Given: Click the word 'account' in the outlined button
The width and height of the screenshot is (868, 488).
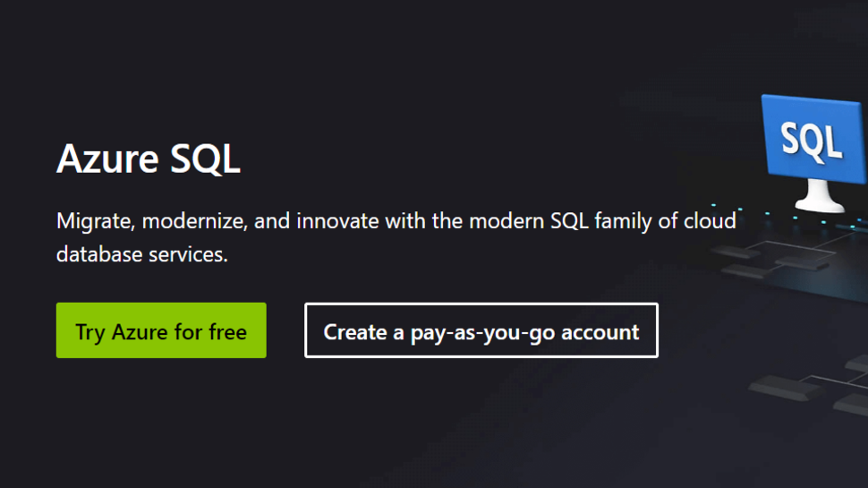Looking at the screenshot, I should 600,331.
